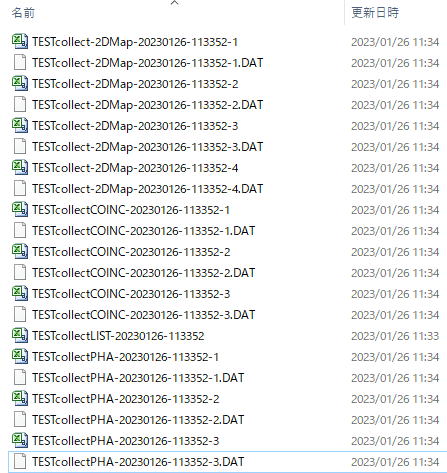This screenshot has width=447, height=473.
Task: Click Excel icon of TESTcollectCOINC-20230126-113352-1
Action: click(20, 210)
